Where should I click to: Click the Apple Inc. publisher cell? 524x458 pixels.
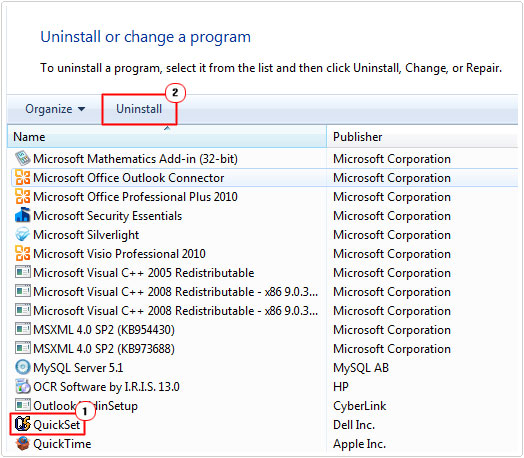[x=360, y=444]
